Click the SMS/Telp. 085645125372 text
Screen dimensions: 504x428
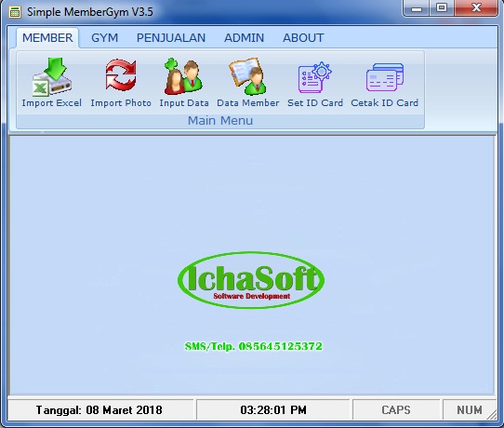253,346
